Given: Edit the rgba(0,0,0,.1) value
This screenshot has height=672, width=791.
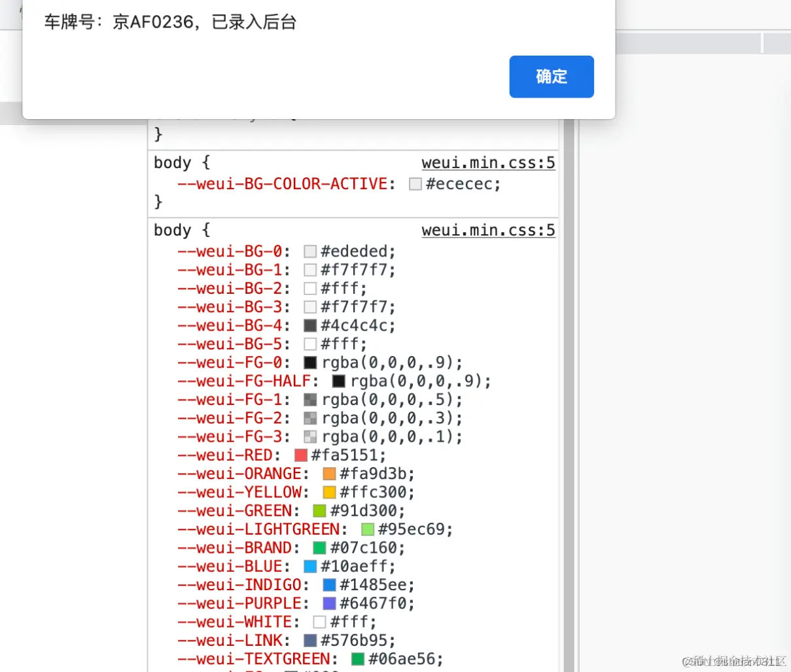Looking at the screenshot, I should coord(388,436).
